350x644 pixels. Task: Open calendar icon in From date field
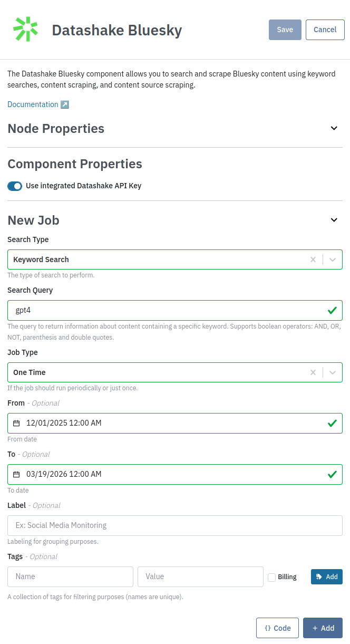16,423
